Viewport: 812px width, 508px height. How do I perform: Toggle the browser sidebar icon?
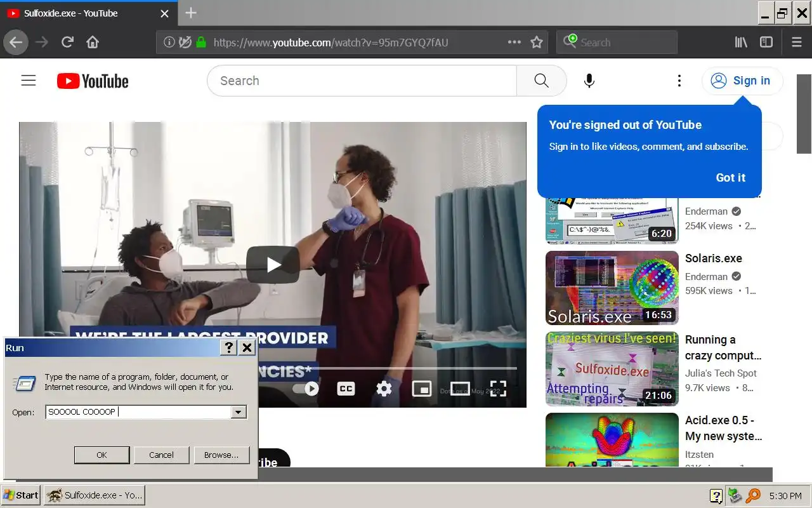[766, 43]
